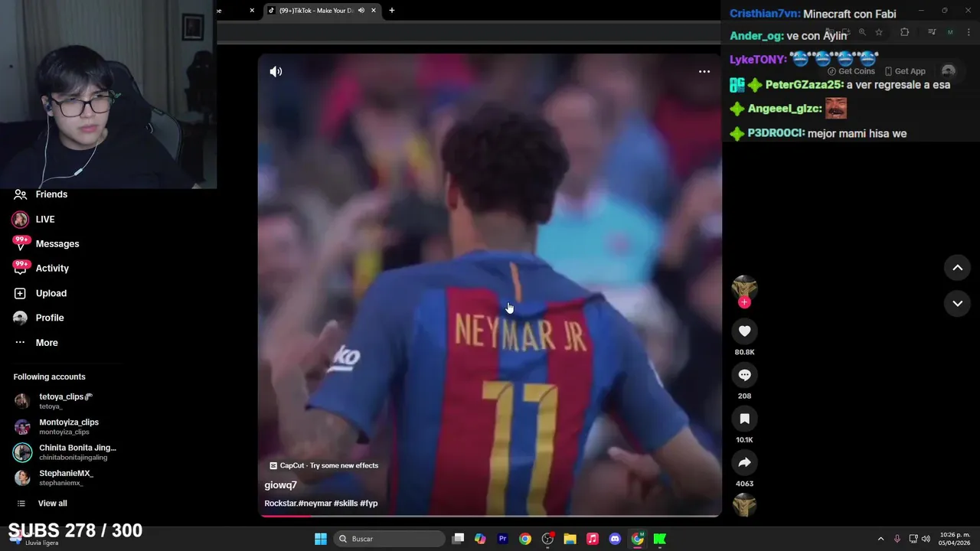This screenshot has width=980, height=551.
Task: Click the system tray volume icon
Action: tap(926, 539)
